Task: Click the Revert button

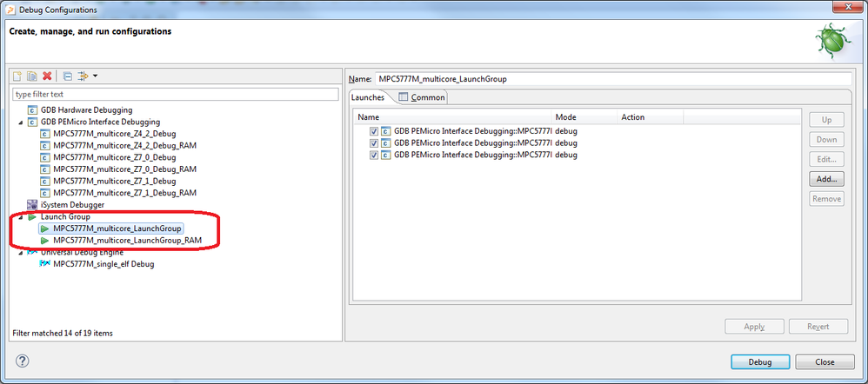Action: 818,327
